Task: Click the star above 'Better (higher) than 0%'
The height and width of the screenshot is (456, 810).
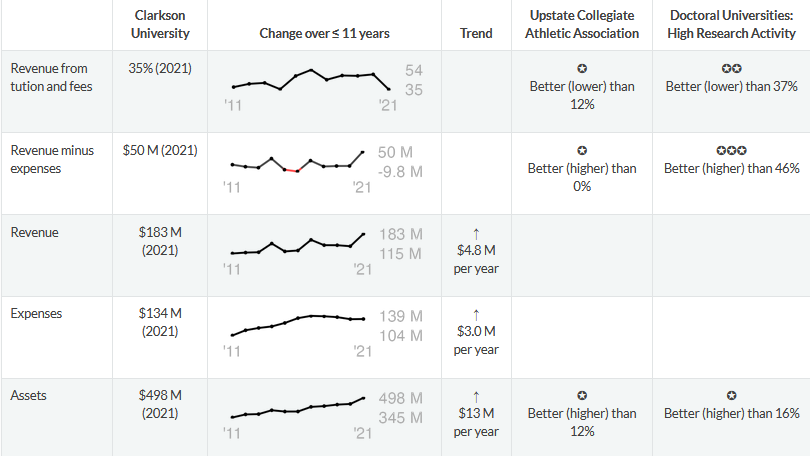Action: pyautogui.click(x=581, y=150)
